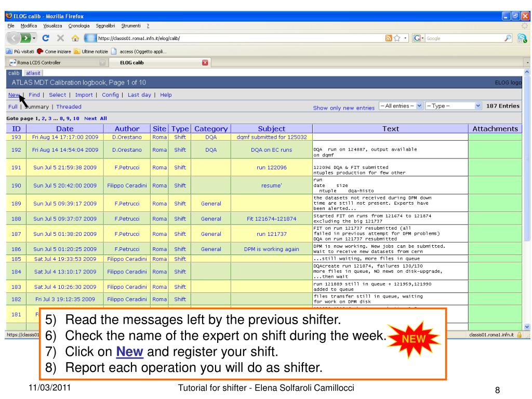The height and width of the screenshot is (399, 532).
Task: Click Show only new entries
Action: 344,108
